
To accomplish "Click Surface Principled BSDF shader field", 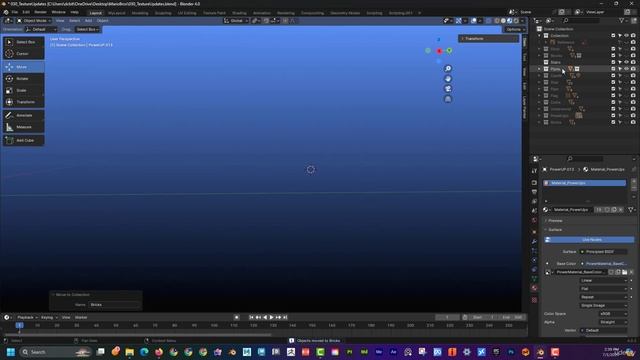I will [x=604, y=252].
